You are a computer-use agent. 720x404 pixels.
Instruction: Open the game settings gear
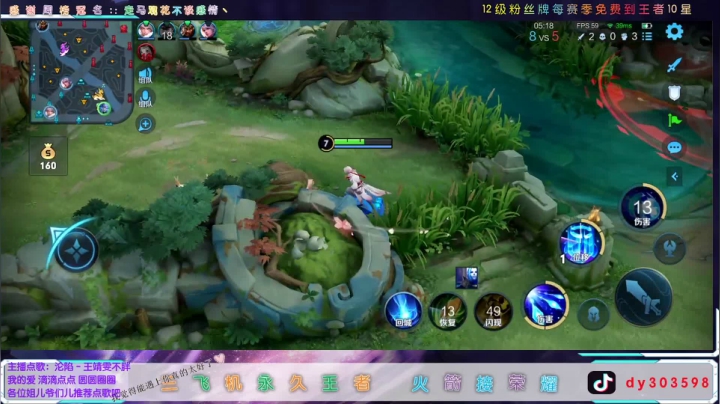674,32
